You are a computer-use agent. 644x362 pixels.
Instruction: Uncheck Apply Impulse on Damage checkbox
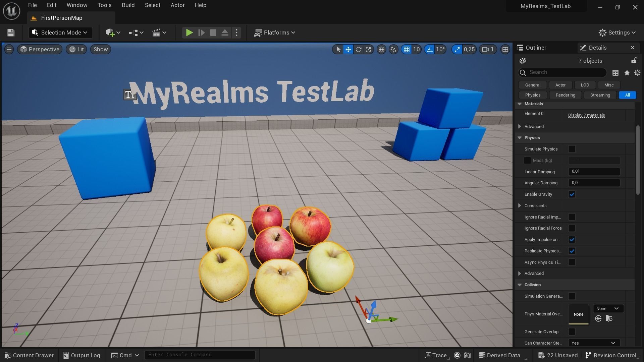point(572,240)
